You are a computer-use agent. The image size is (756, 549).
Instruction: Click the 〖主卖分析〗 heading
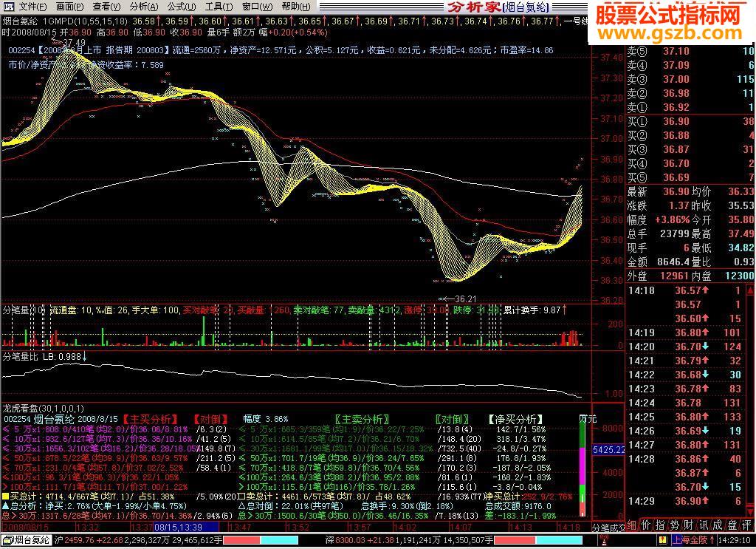click(x=362, y=419)
